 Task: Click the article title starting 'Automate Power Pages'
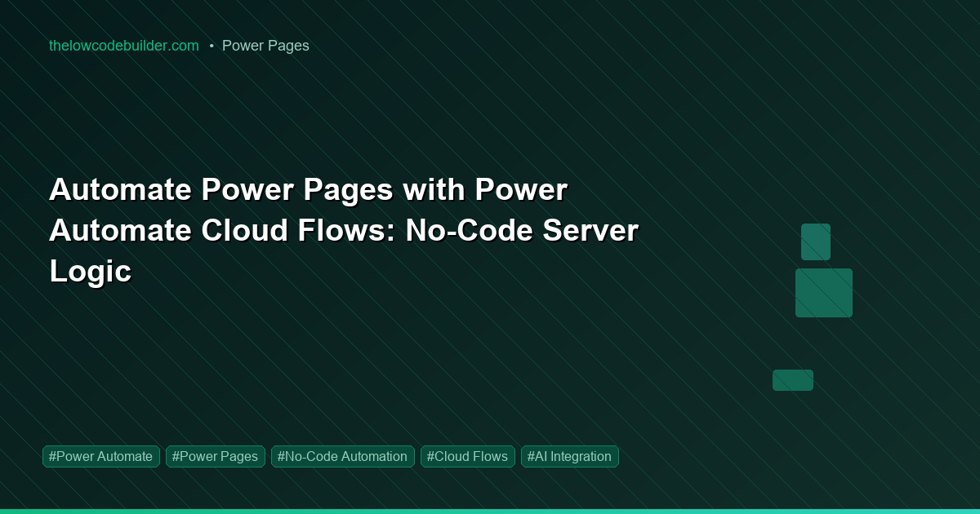point(344,230)
